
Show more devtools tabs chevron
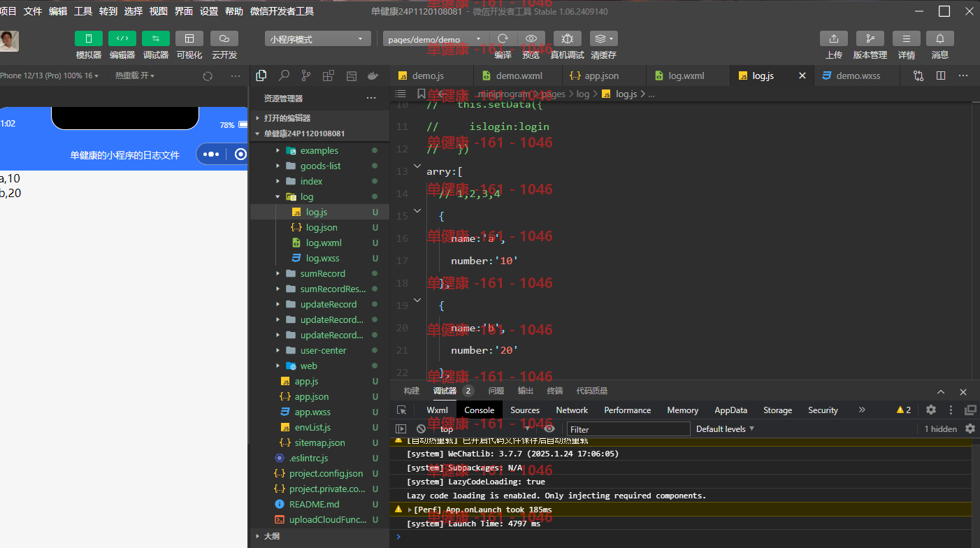click(x=862, y=410)
